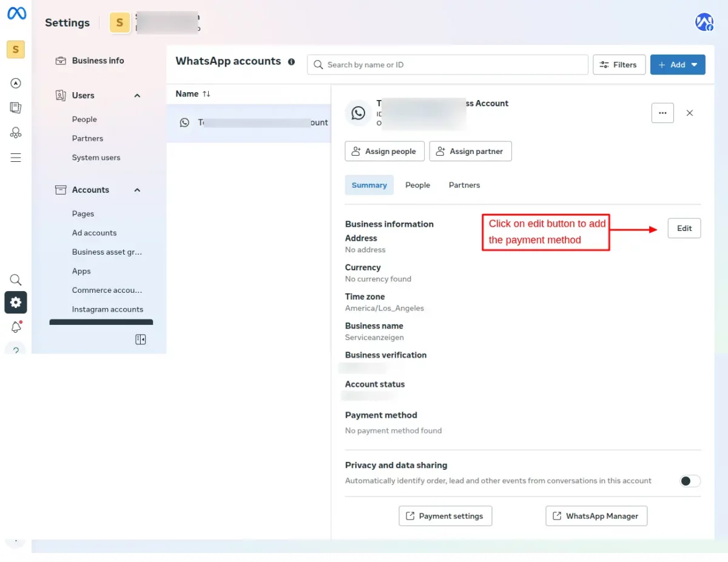Click the Filters button
The image size is (728, 562).
tap(619, 65)
